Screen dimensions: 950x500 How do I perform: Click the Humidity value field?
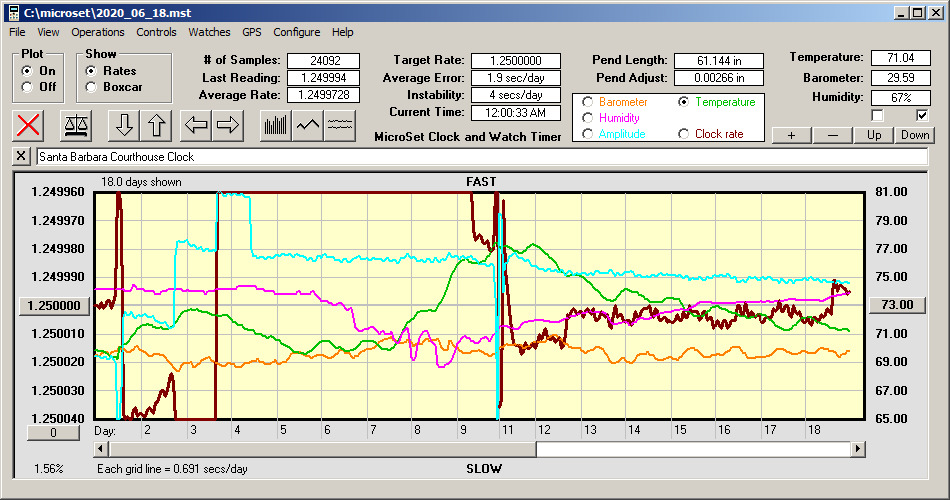[x=900, y=97]
